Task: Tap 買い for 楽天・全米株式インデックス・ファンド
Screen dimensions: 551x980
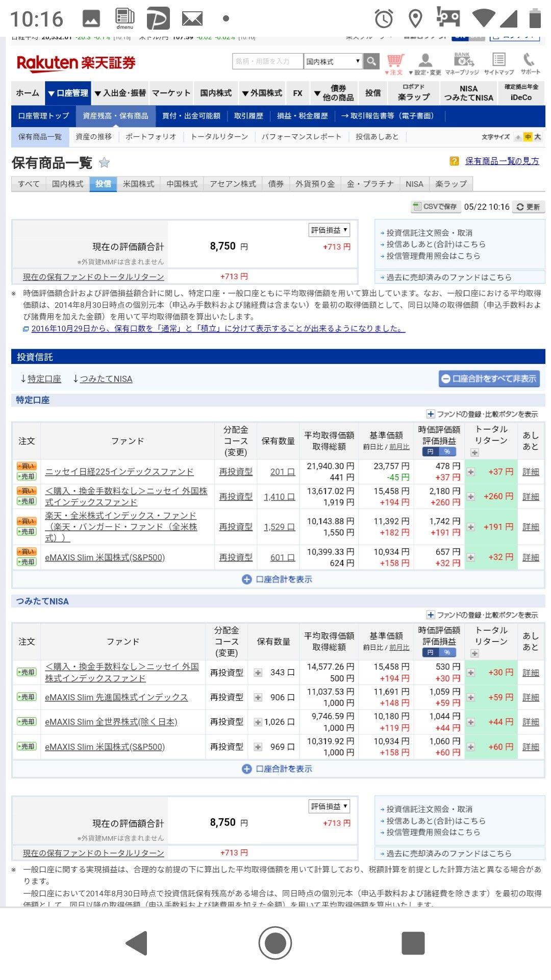Action: (27, 521)
